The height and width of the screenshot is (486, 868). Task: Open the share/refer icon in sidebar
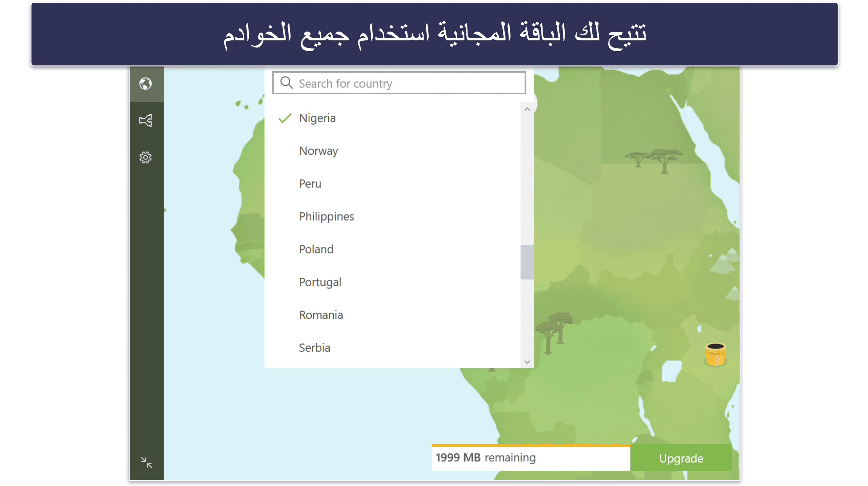tap(145, 120)
